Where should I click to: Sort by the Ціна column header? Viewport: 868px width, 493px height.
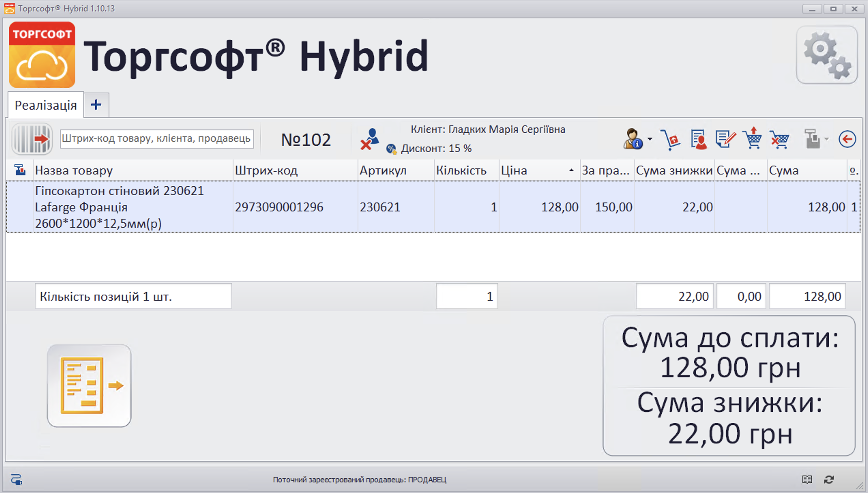tap(538, 170)
